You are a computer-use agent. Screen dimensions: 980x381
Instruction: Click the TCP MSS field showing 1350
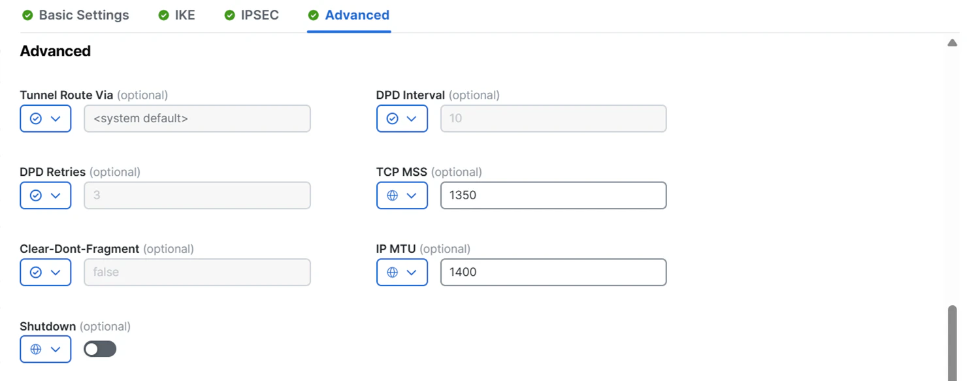point(553,195)
